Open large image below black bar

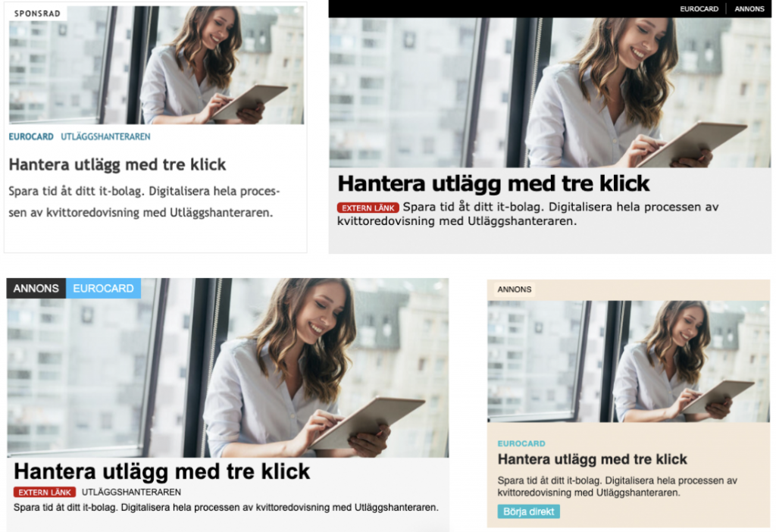[550, 92]
